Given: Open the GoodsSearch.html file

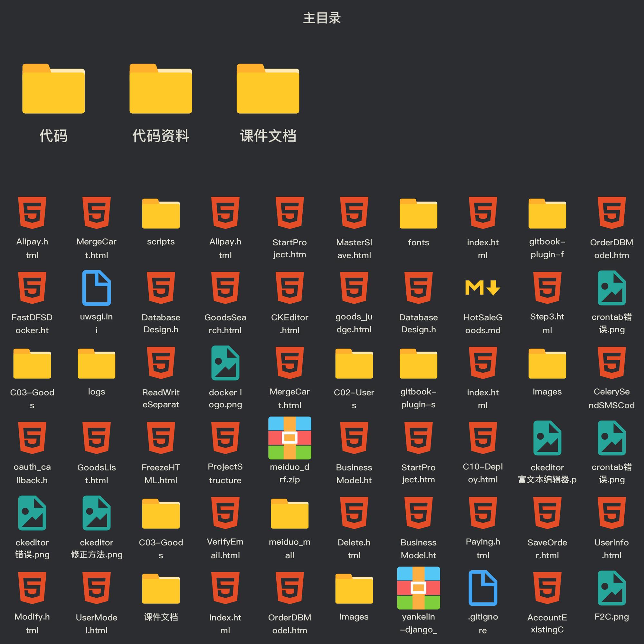Looking at the screenshot, I should (225, 288).
